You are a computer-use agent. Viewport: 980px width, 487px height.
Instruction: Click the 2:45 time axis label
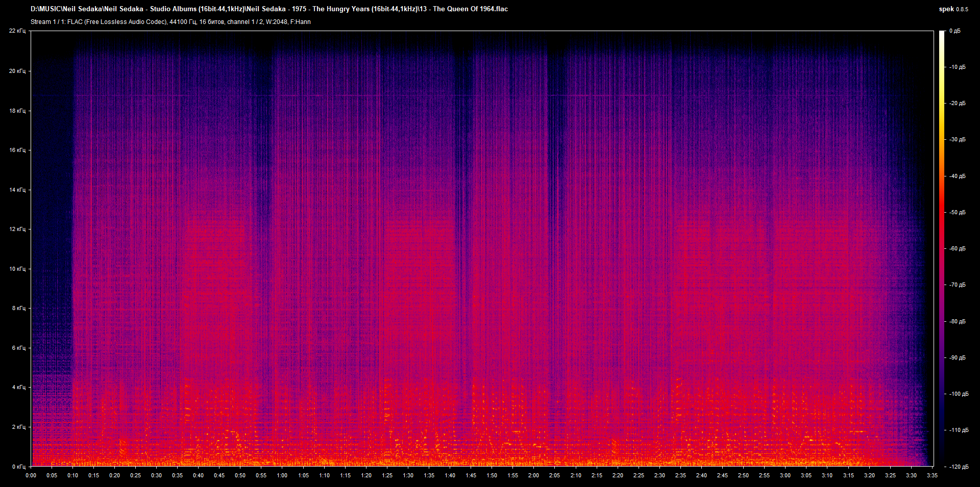(x=722, y=475)
